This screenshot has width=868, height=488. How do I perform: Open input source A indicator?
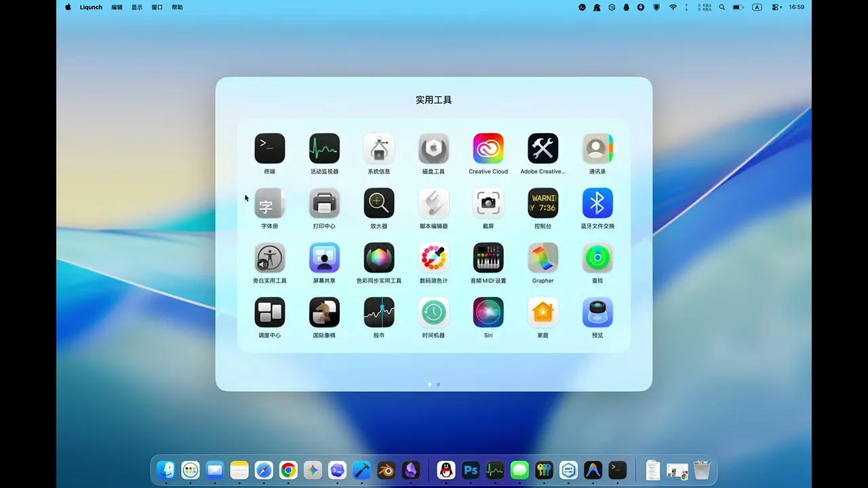click(x=757, y=7)
